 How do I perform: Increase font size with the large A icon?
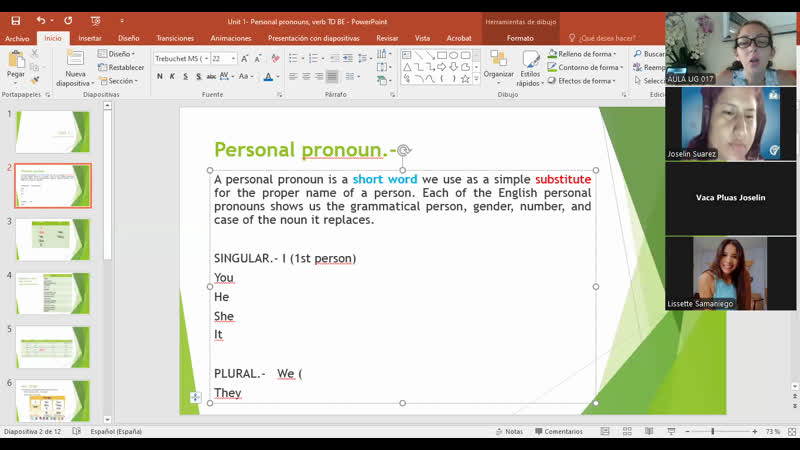point(245,58)
